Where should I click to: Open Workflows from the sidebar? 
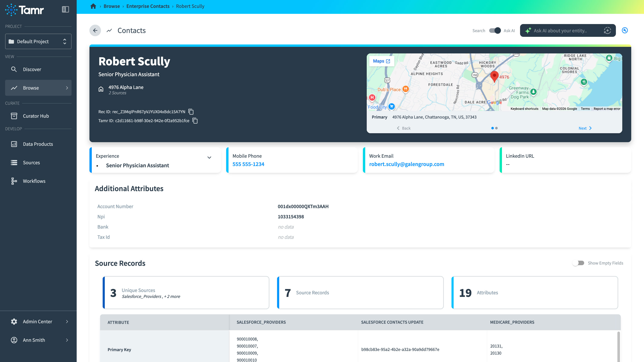[x=34, y=181]
